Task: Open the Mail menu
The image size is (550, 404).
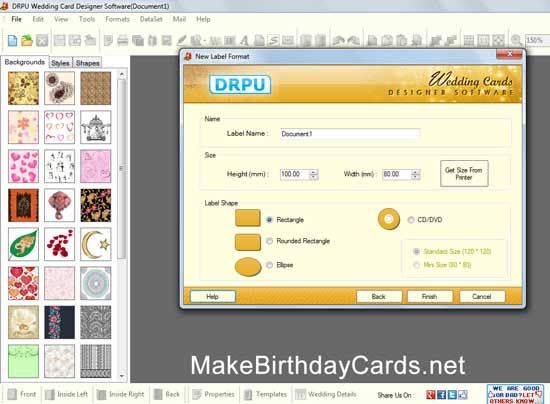Action: click(x=179, y=19)
